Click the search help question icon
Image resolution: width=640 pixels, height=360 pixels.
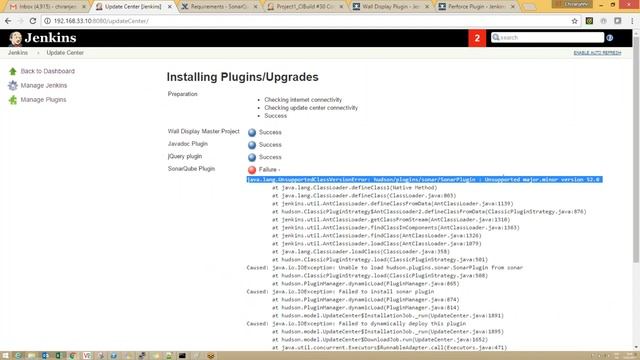pyautogui.click(x=609, y=38)
